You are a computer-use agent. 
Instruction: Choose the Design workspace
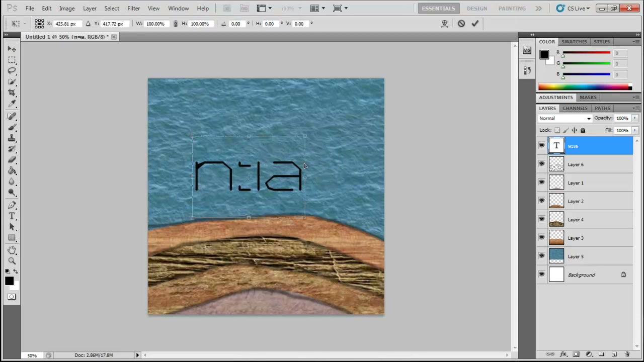tap(476, 9)
